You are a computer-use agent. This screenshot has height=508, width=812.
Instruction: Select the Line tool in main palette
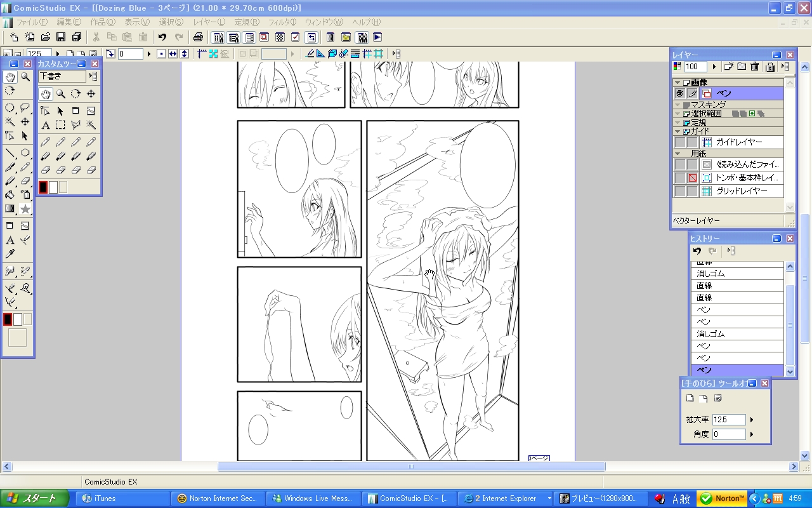[10, 153]
